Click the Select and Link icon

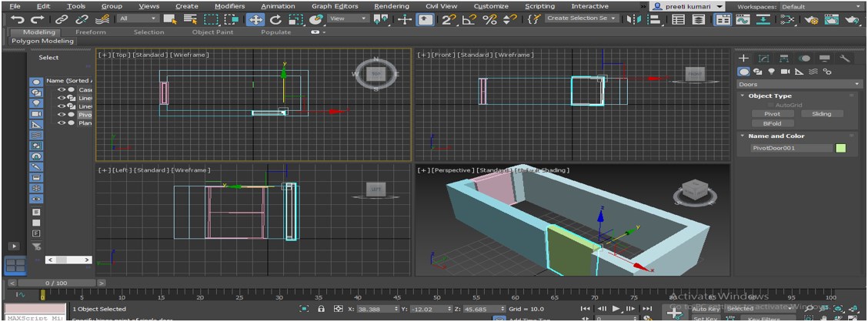61,18
